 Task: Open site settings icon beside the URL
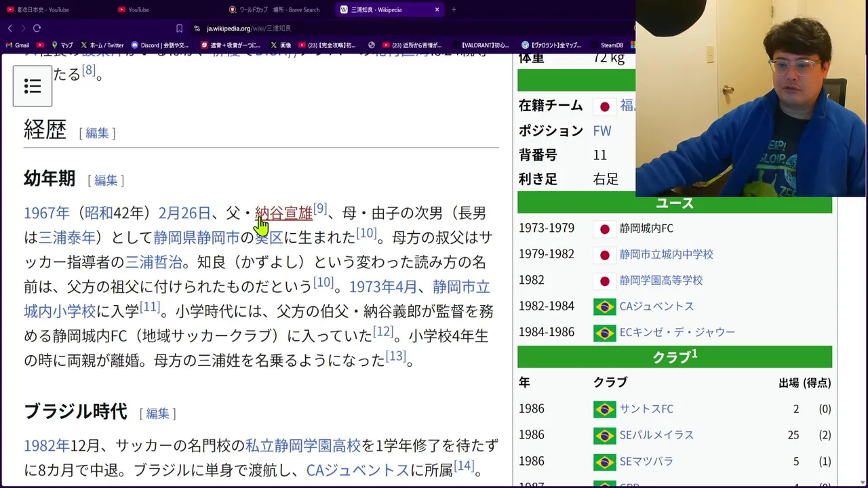click(197, 28)
